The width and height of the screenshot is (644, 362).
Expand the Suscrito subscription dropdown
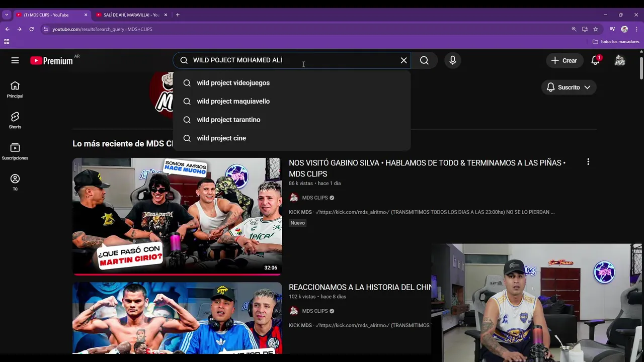(x=569, y=87)
